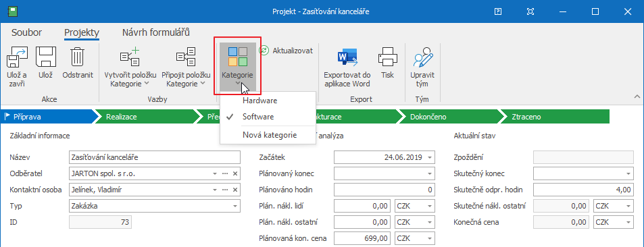644x247 pixels.
Task: Refresh using the Aktualizovat icon
Action: coord(264,51)
